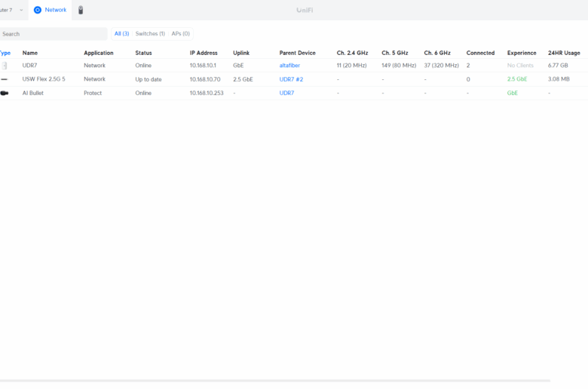
Task: Select IP address 10.168.10.253
Action: click(x=207, y=93)
